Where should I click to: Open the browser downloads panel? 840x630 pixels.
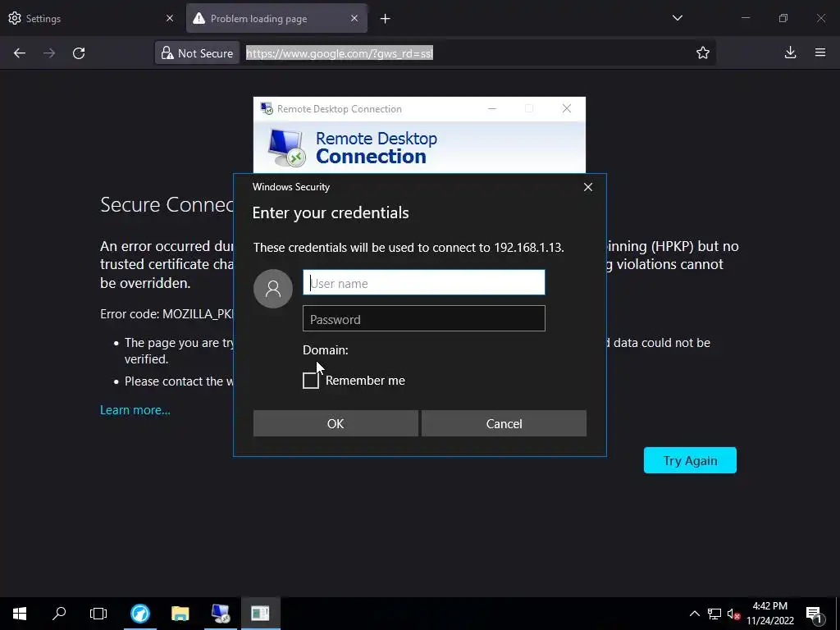(790, 52)
